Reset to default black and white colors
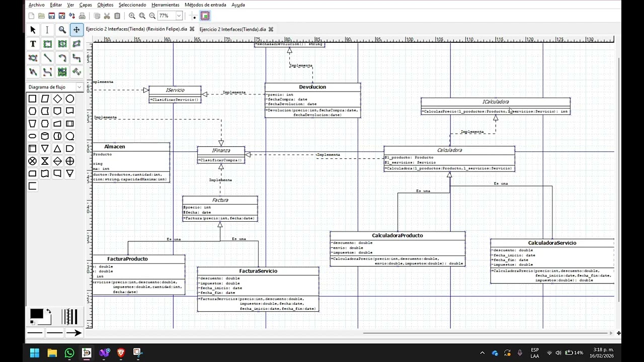Screen dimensions: 644x362 click(x=32, y=322)
